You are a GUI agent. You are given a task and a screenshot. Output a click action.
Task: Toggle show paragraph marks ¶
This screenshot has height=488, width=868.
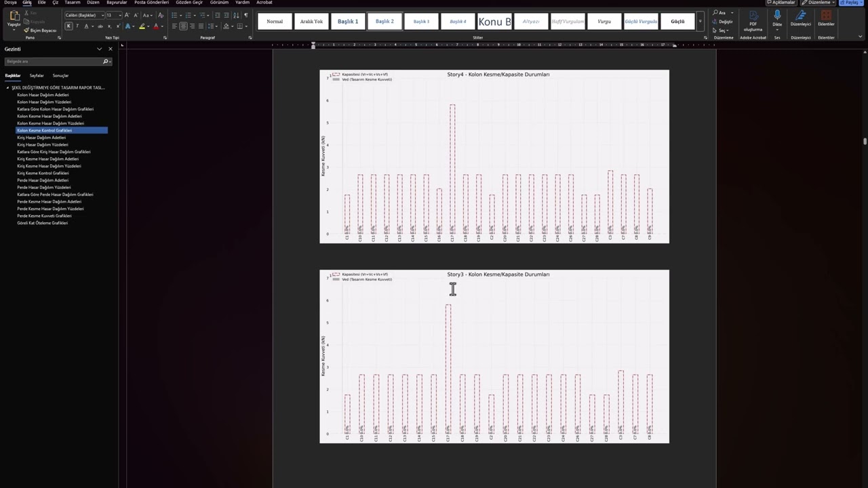[x=245, y=15]
